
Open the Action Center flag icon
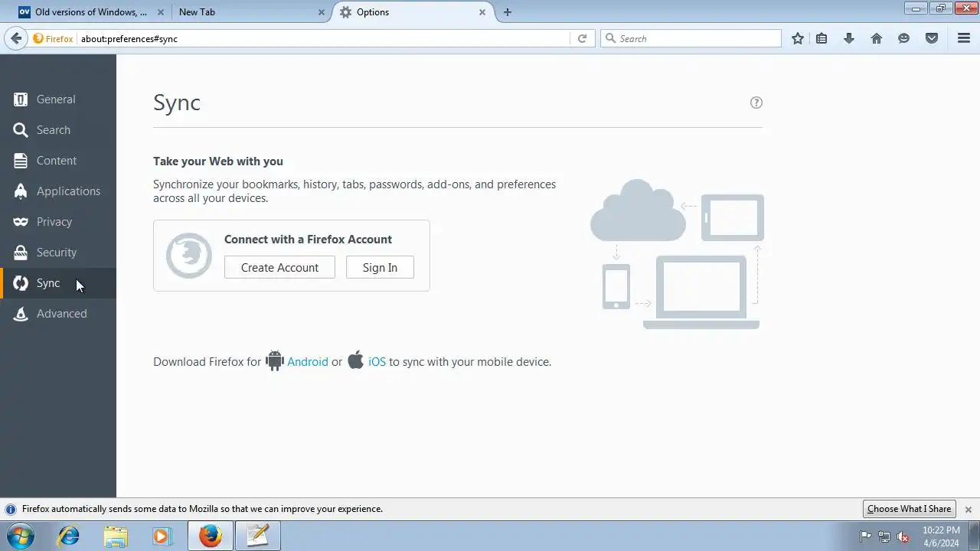(x=866, y=536)
